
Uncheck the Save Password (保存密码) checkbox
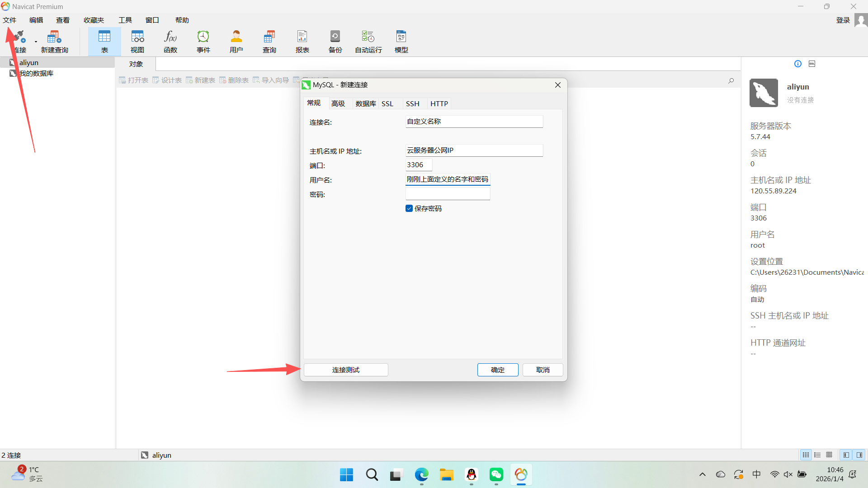[x=409, y=208]
